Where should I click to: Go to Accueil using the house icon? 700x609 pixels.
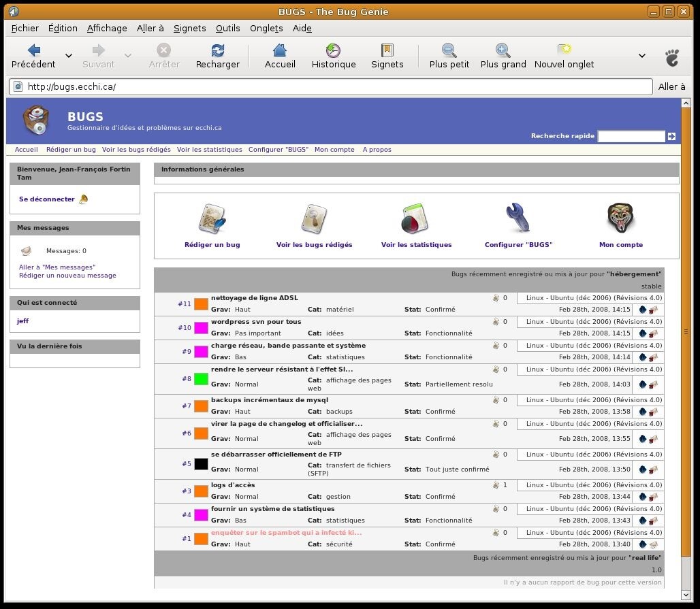[x=279, y=50]
